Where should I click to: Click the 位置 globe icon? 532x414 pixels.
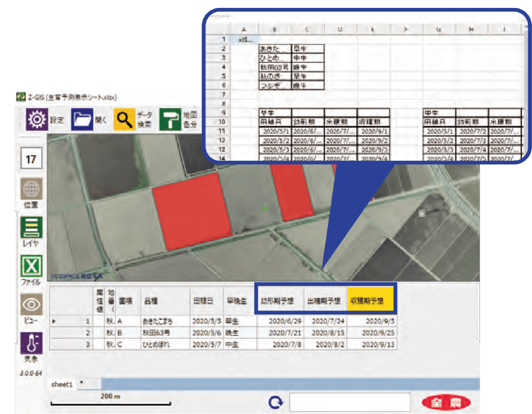point(31,189)
